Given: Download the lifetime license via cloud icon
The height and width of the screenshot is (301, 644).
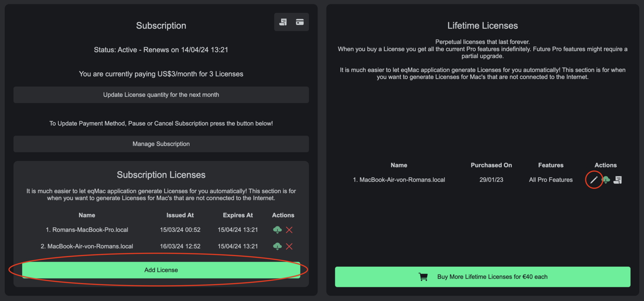Looking at the screenshot, I should (x=606, y=180).
